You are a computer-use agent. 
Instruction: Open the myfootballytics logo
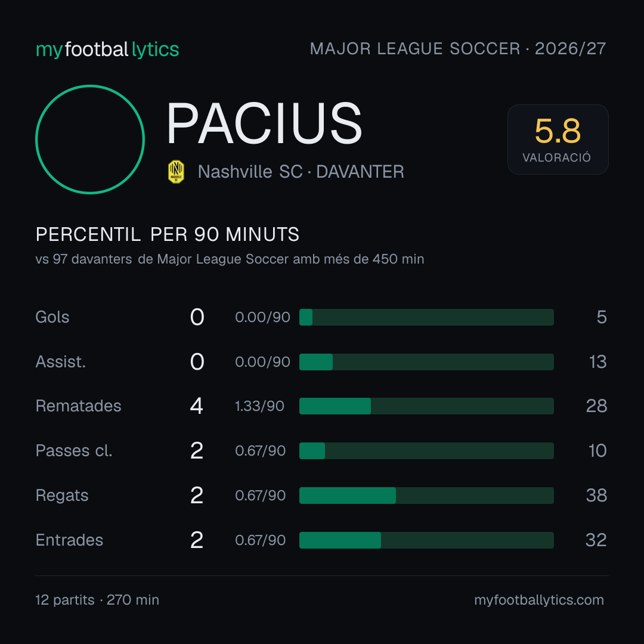click(107, 49)
